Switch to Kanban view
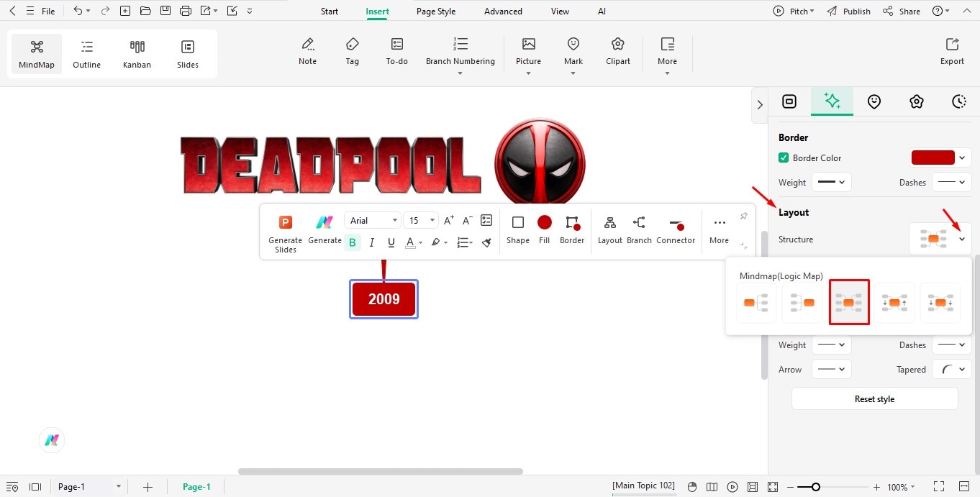The image size is (980, 497). [x=137, y=54]
